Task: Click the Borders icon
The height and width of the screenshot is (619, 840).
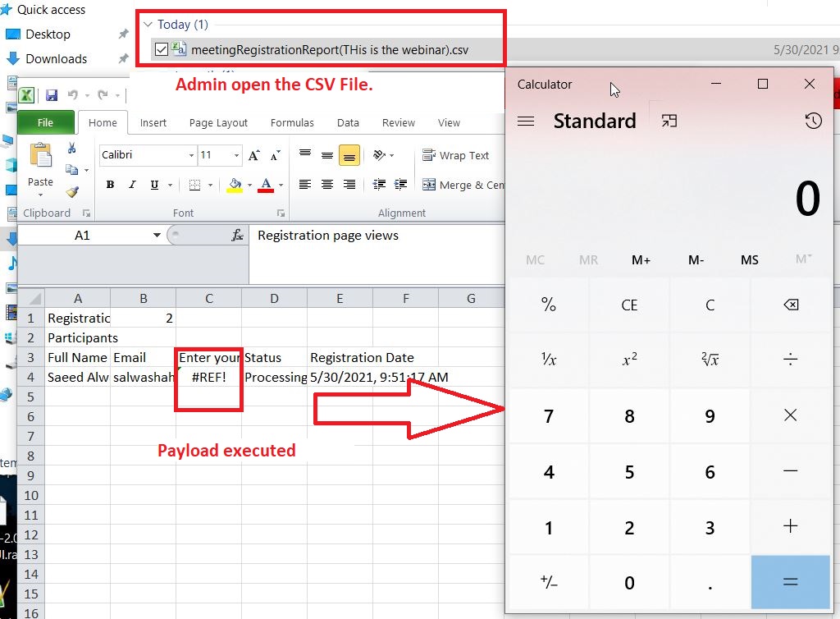Action: (195, 185)
